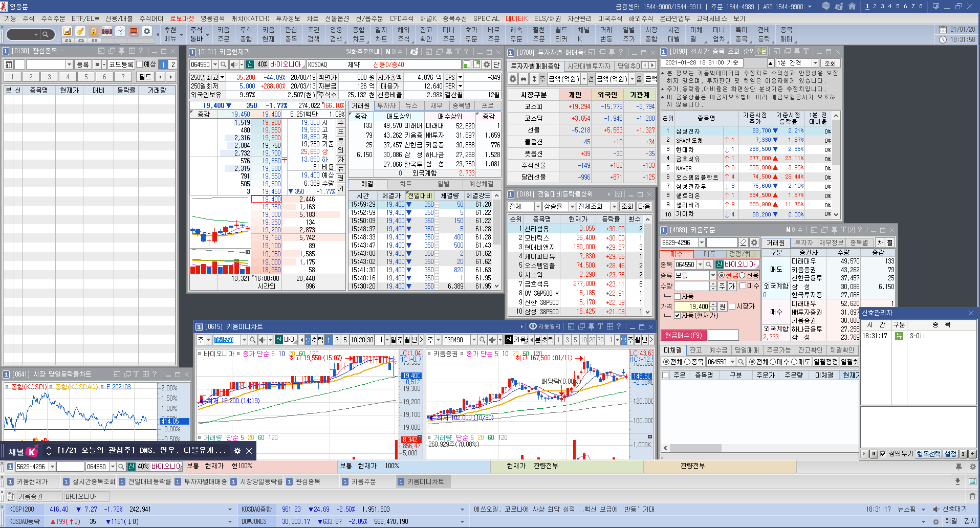Open 상승률 dropdown in 전일대비등락률상위

(571, 206)
